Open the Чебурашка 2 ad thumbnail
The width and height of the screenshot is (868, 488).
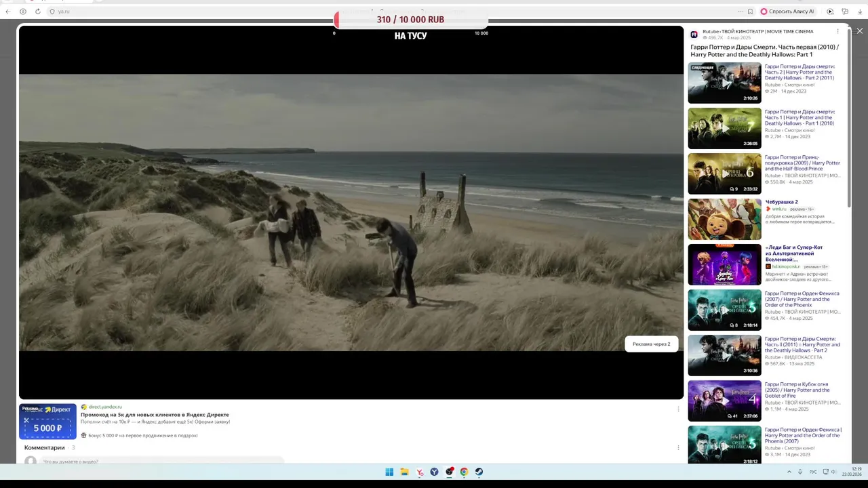pos(724,219)
